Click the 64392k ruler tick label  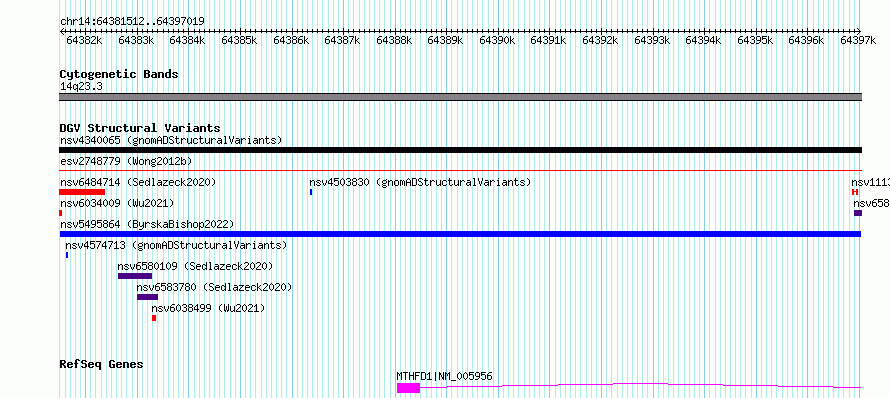click(x=600, y=40)
